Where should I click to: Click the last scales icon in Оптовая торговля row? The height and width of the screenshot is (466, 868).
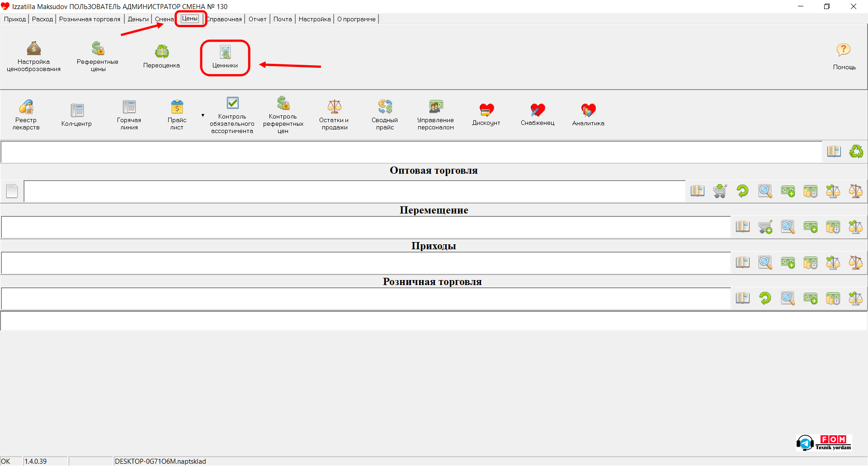(x=856, y=191)
